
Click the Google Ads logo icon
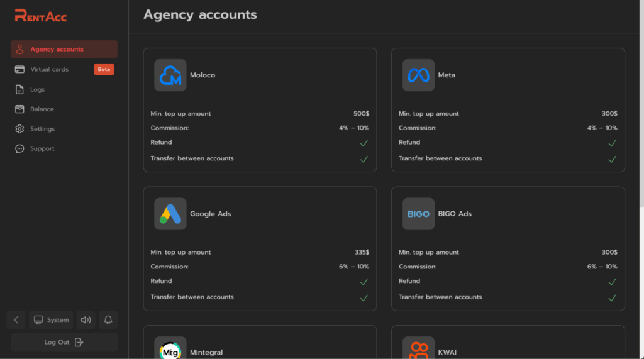coord(170,214)
